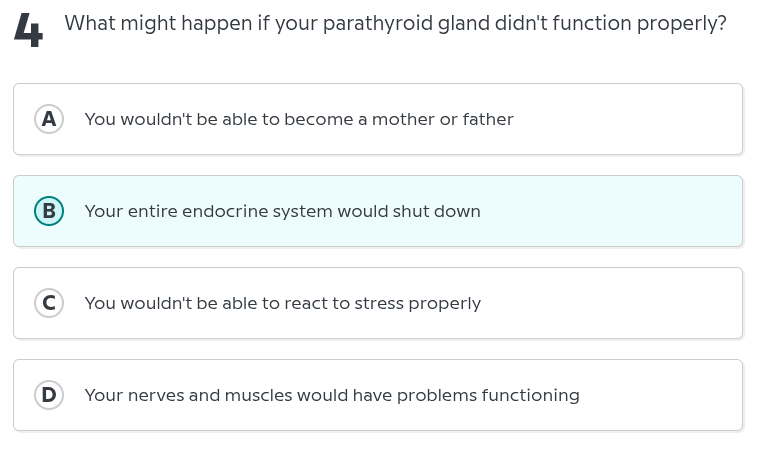This screenshot has width=765, height=452.
Task: Click the highlighted circled letter B
Action: pos(49,211)
